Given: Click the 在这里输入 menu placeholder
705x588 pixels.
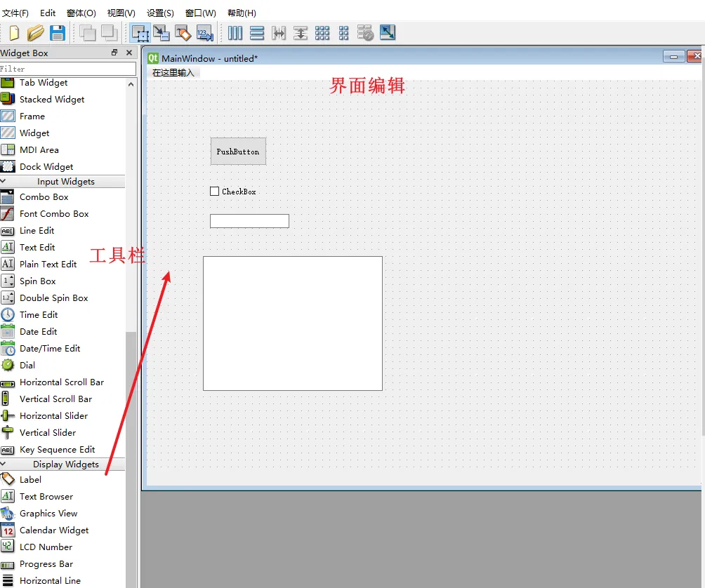Looking at the screenshot, I should (x=173, y=73).
